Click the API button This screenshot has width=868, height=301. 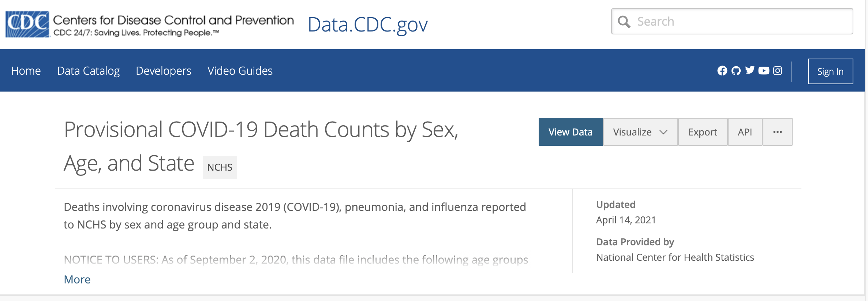tap(745, 132)
